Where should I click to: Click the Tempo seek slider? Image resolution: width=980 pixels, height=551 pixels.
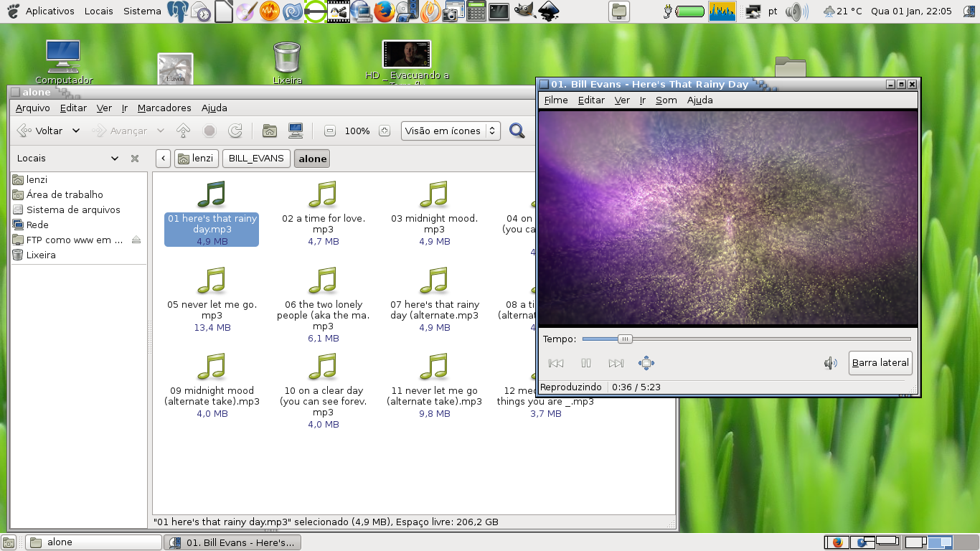pos(746,339)
